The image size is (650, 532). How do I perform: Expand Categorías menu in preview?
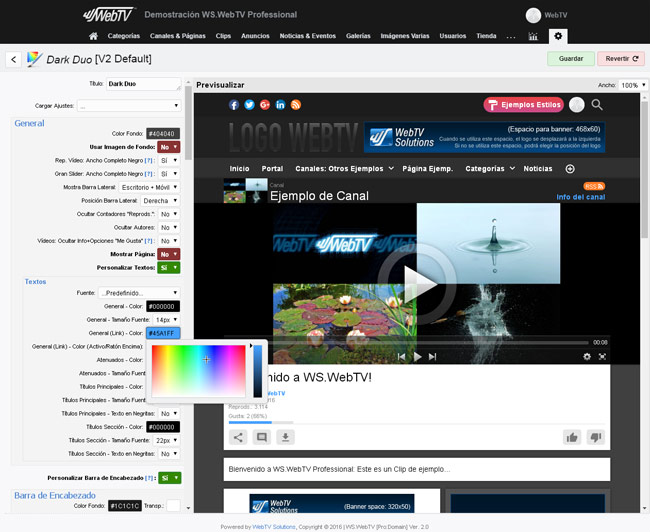pos(490,169)
